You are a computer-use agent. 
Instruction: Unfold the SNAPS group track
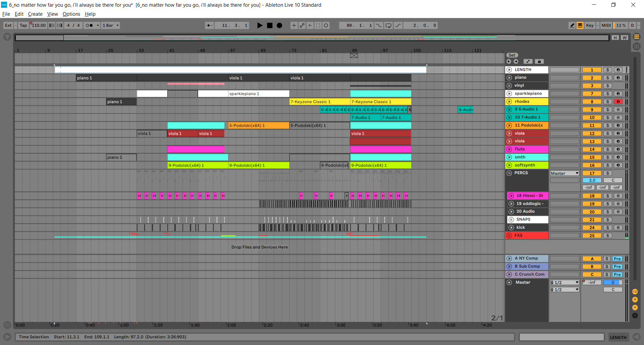tap(511, 220)
